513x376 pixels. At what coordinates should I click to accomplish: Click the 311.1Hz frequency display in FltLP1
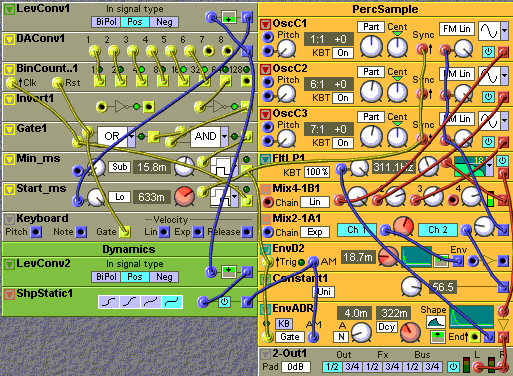[393, 167]
